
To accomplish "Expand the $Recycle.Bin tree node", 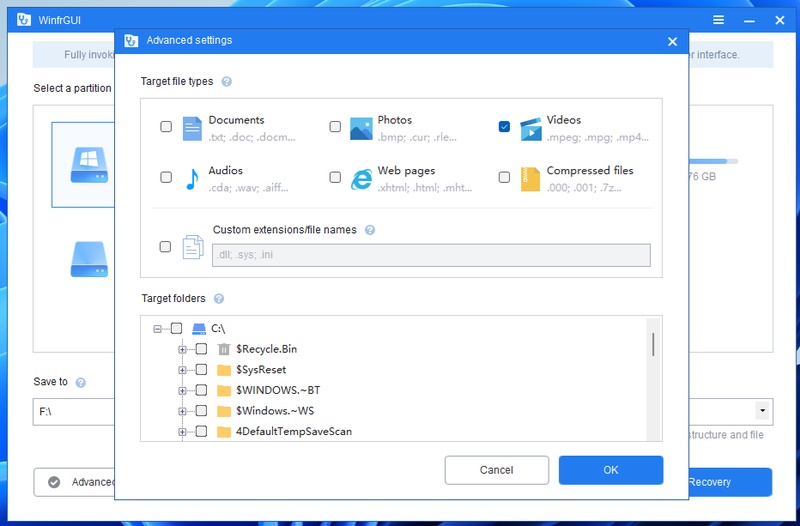I will (182, 349).
